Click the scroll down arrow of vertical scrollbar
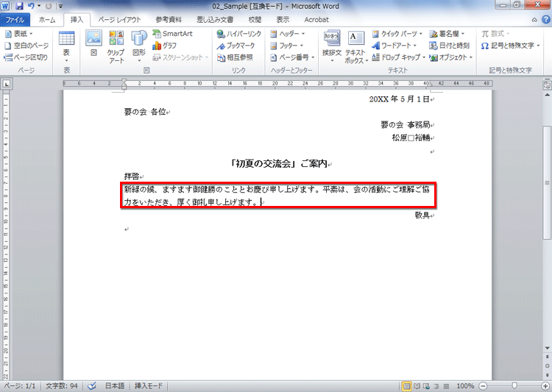 coord(547,348)
